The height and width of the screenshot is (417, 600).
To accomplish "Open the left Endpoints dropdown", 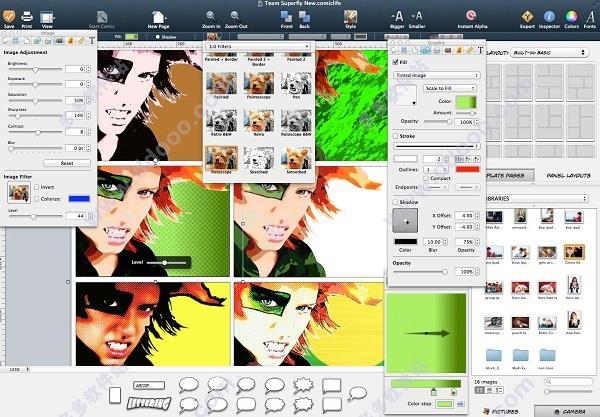I will pos(437,187).
